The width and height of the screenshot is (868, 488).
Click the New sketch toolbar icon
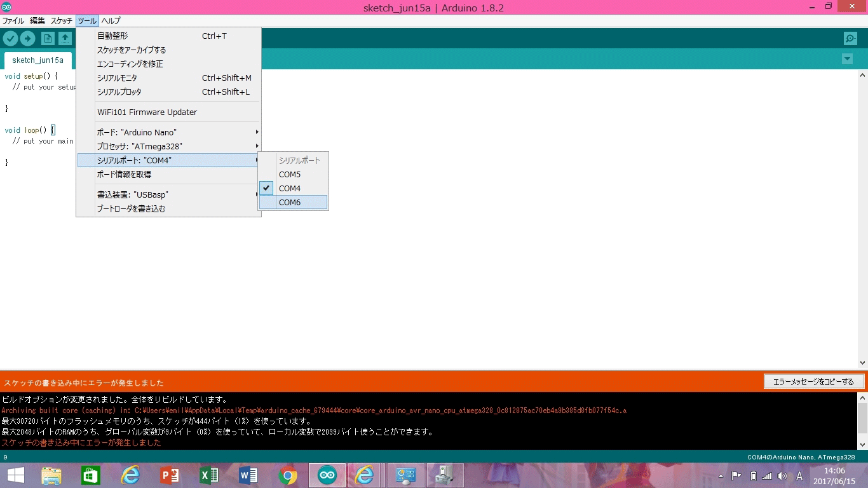[x=48, y=39]
